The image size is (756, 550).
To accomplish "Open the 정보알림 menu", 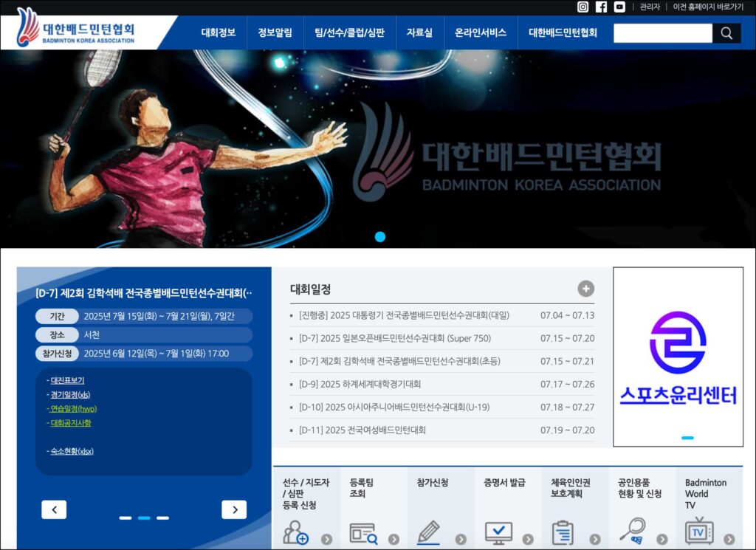I will (x=275, y=32).
